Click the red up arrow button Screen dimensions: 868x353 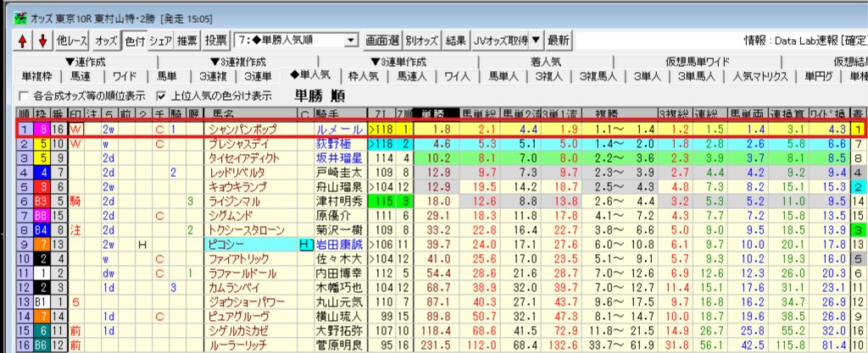23,40
